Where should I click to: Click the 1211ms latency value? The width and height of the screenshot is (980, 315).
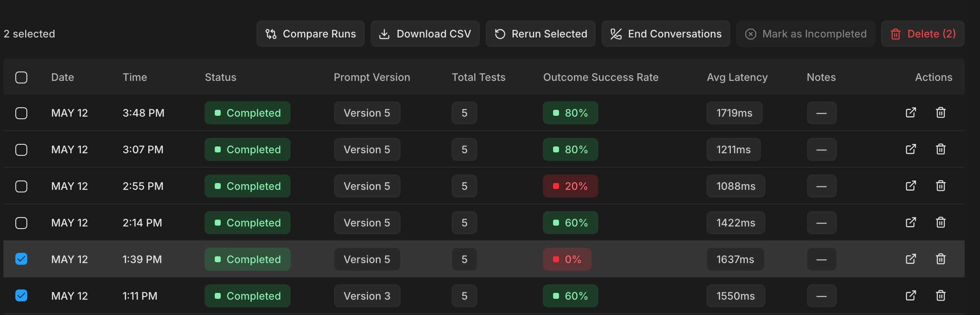[x=734, y=149]
